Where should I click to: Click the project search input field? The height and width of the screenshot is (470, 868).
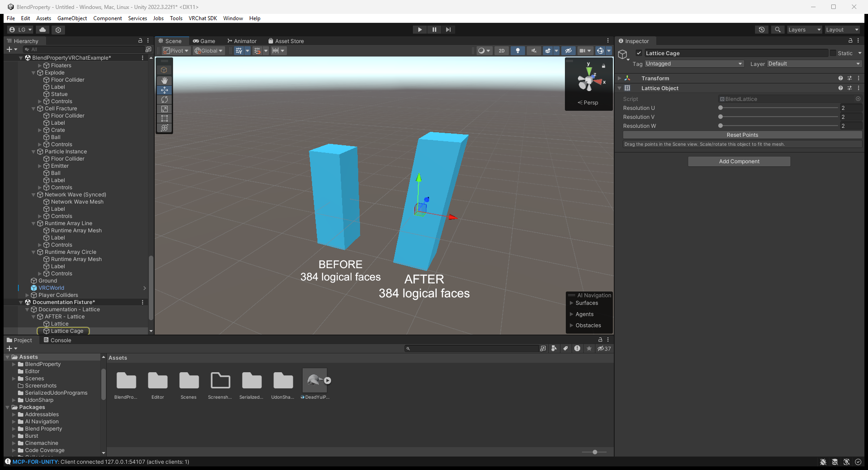(472, 348)
